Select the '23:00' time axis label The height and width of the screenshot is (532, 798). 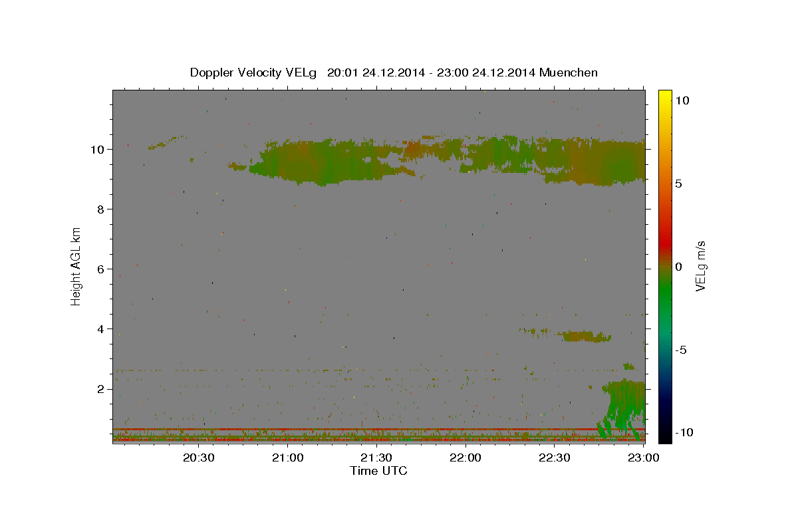coord(644,458)
